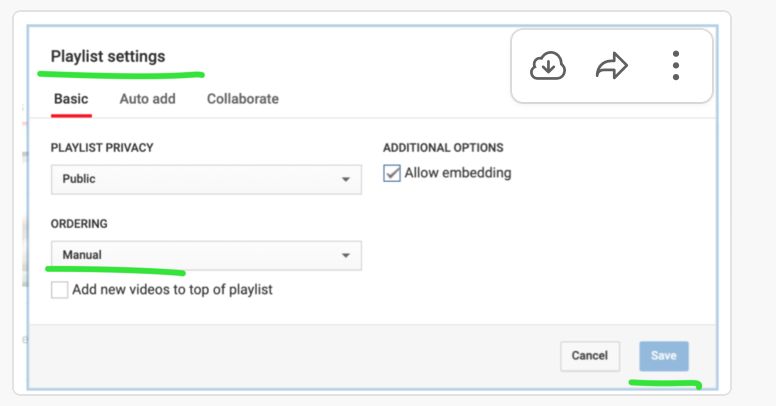The height and width of the screenshot is (406, 776).
Task: Click the PLAYLIST PRIVACY section label
Action: (x=102, y=148)
